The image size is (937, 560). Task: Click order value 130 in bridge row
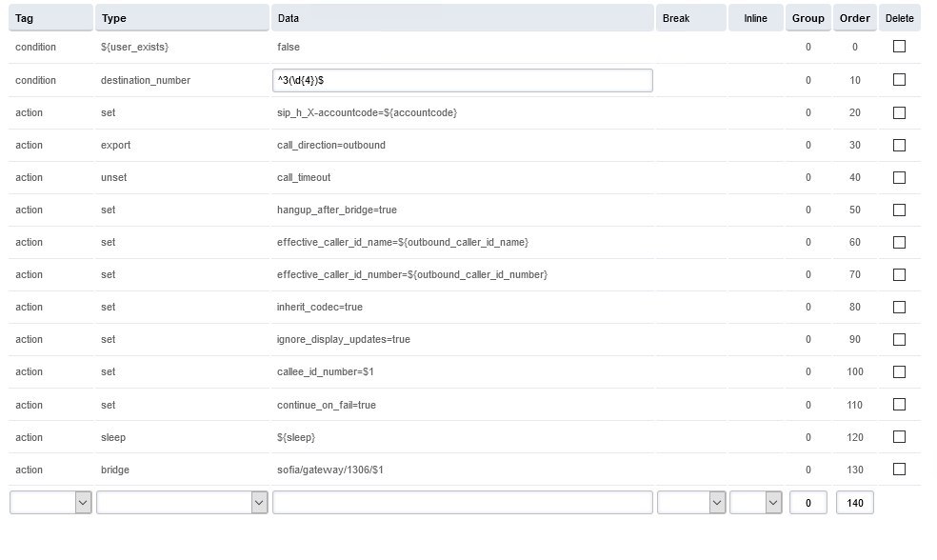[x=854, y=470]
